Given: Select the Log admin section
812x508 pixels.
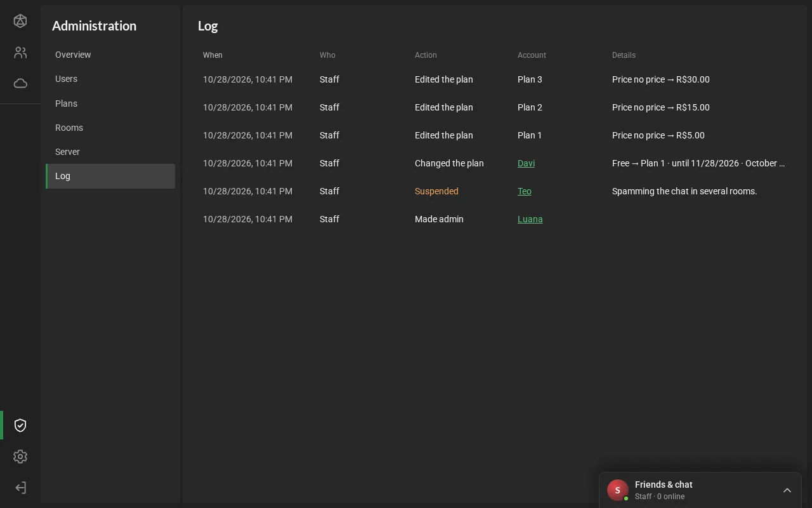Looking at the screenshot, I should [110, 176].
